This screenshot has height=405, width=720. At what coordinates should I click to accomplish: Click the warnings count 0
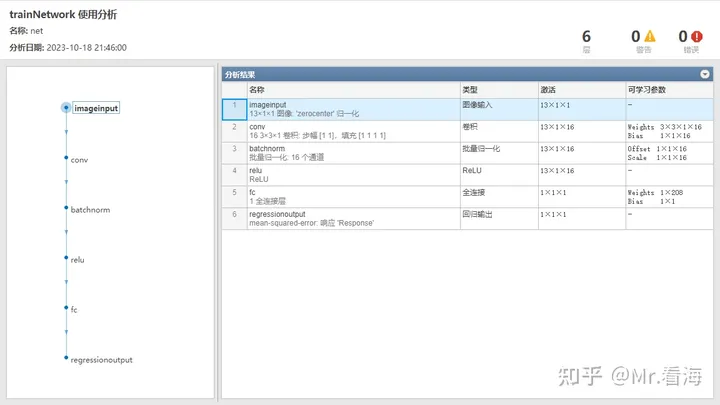click(636, 36)
